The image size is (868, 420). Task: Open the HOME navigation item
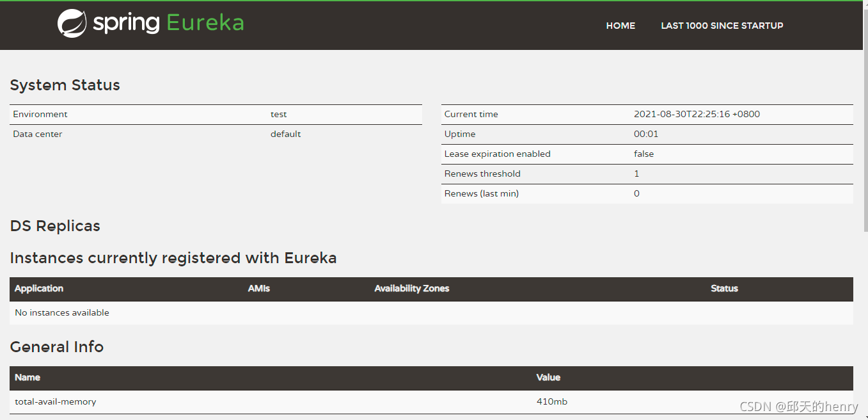[x=620, y=26]
